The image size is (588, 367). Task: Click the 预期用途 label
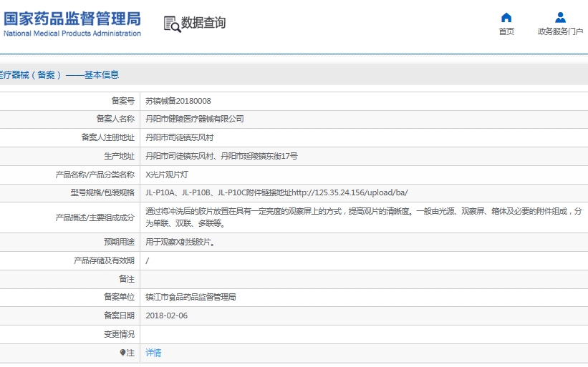(119, 243)
